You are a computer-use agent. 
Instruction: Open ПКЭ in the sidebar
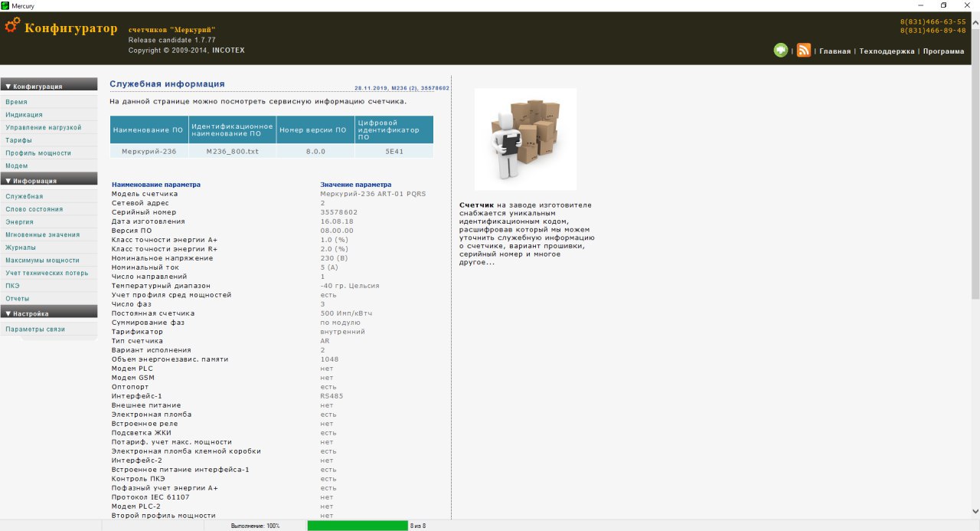pyautogui.click(x=11, y=285)
